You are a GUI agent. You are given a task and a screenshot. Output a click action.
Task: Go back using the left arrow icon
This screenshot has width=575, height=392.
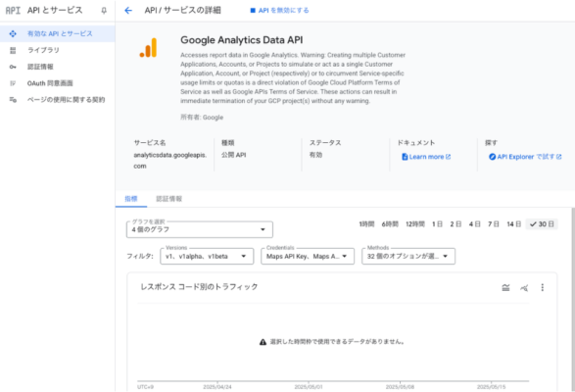[x=128, y=10]
